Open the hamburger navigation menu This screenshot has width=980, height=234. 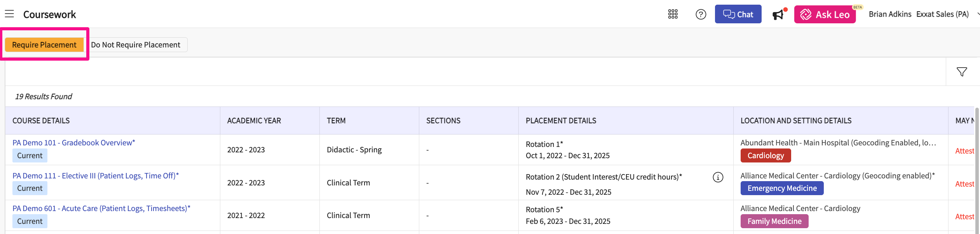[9, 14]
